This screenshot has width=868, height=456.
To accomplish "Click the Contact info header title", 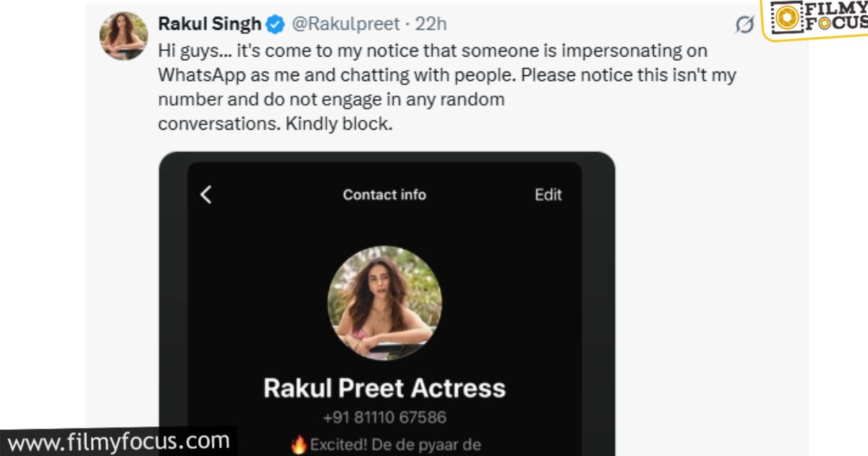I will (384, 195).
